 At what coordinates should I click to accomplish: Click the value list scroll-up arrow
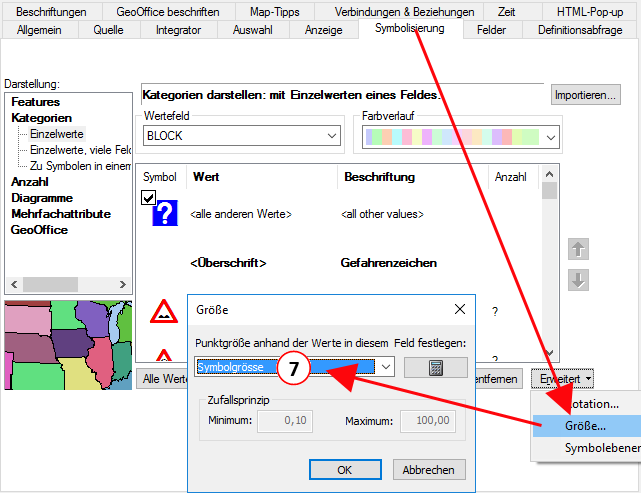549,174
